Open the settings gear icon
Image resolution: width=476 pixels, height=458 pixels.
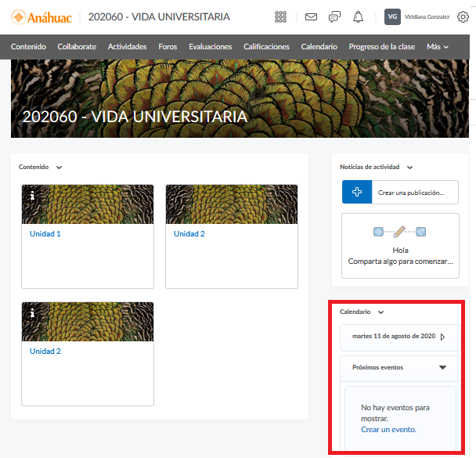pos(463,16)
